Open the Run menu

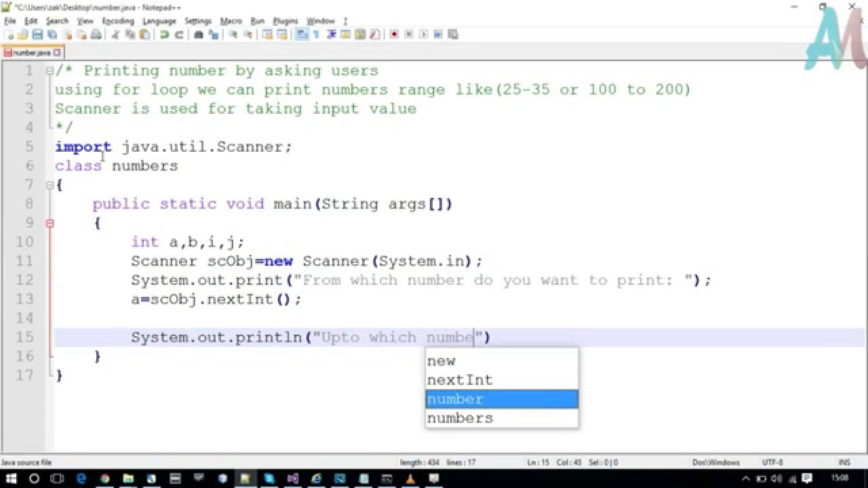coord(258,21)
